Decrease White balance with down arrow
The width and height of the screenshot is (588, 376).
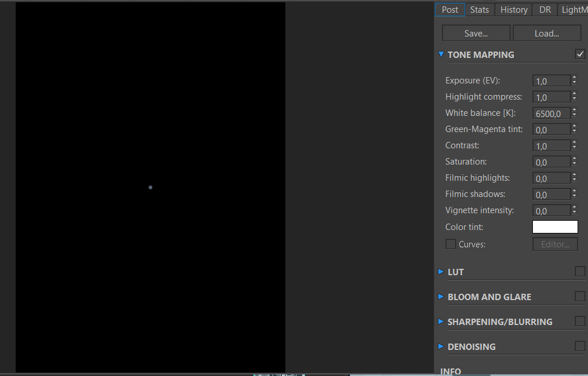point(574,115)
